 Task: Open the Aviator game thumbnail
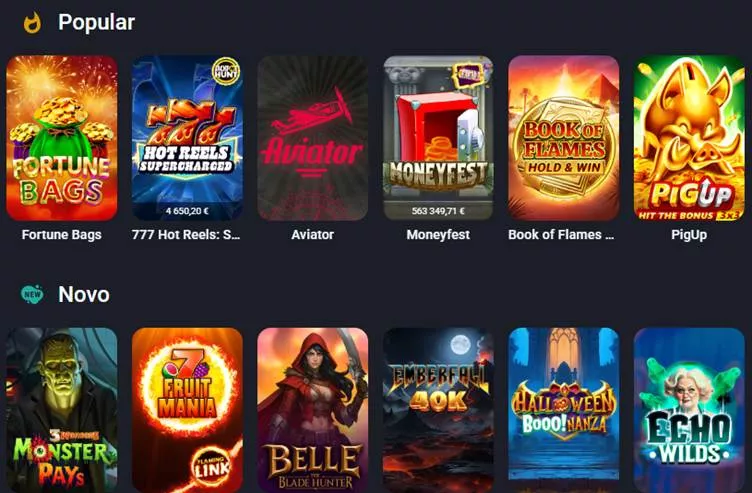(313, 138)
